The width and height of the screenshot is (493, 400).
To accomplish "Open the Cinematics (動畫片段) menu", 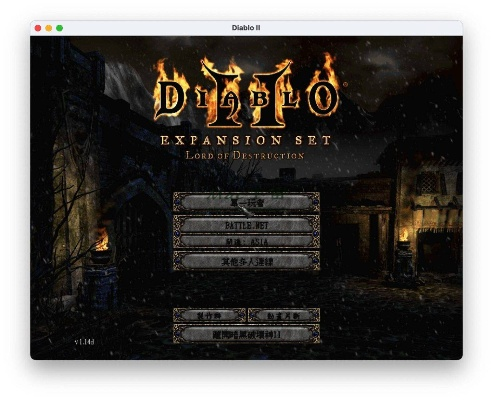I will click(x=284, y=315).
